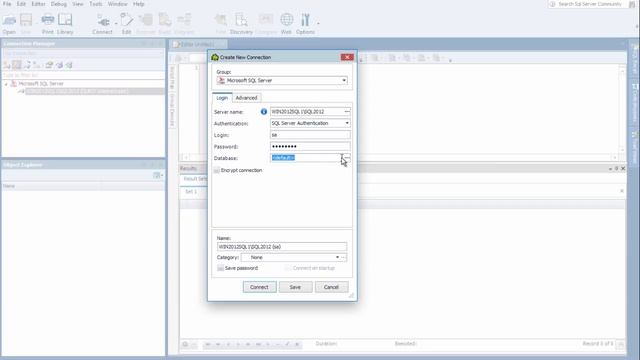This screenshot has width=640, height=360.
Task: Click the Cancel button
Action: [x=331, y=287]
